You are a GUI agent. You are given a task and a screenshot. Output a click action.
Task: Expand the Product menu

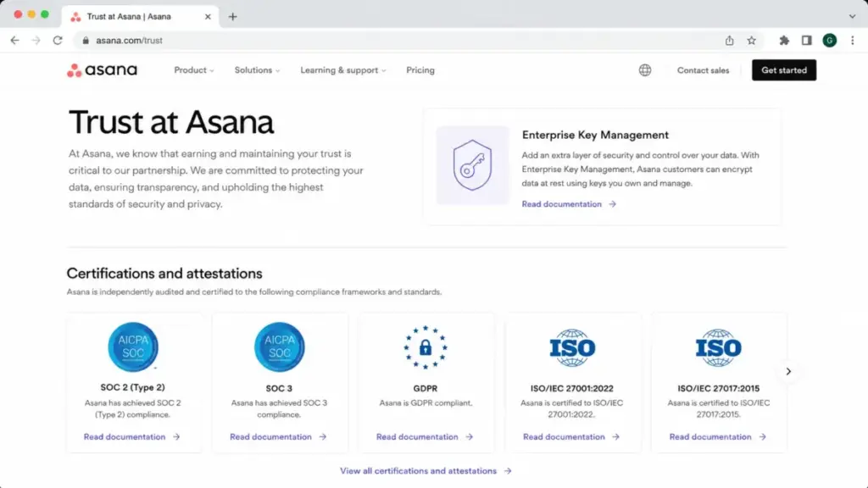coord(194,70)
